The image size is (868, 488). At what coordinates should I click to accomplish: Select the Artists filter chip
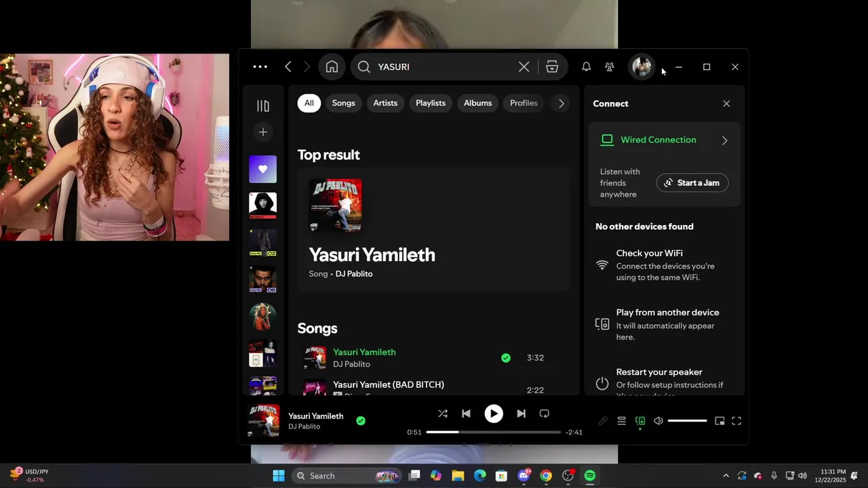coord(385,103)
